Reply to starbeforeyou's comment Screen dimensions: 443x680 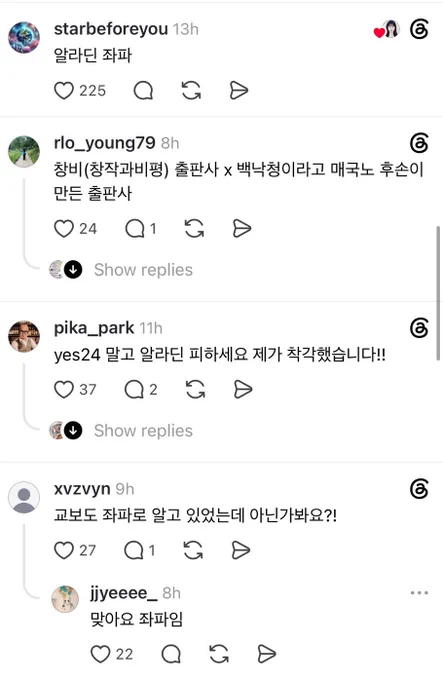tap(143, 91)
